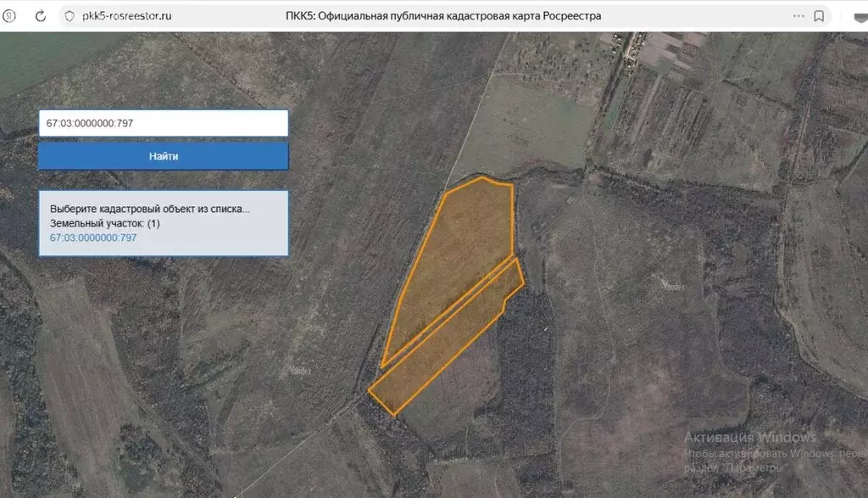Click the Yandex watermark left of lower parcel
Image resolution: width=868 pixels, height=498 pixels.
[296, 370]
